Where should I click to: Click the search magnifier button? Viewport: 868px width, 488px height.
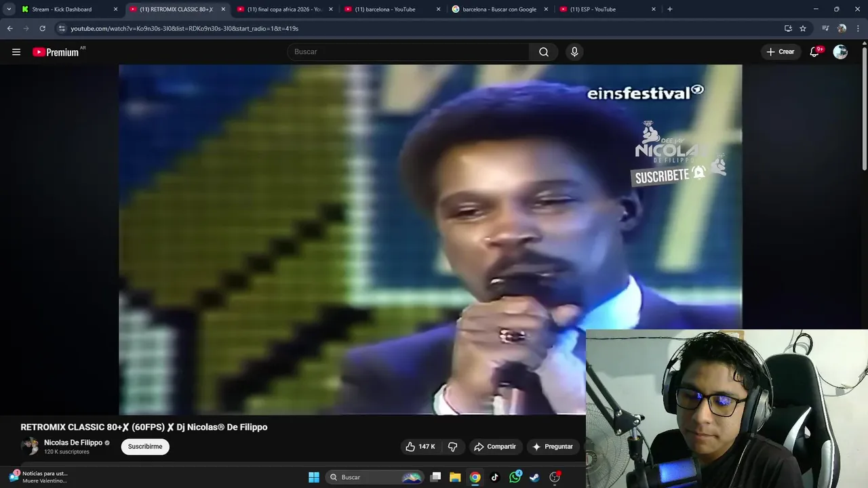coord(544,52)
